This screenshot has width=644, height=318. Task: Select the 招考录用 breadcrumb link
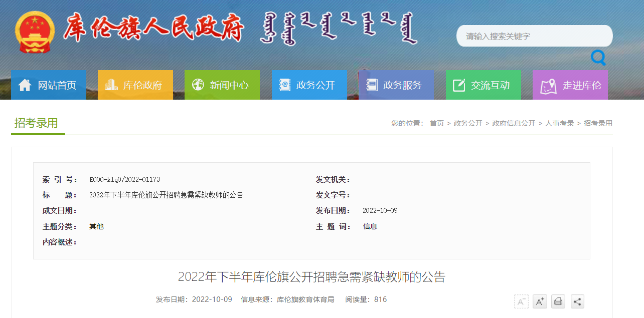[x=598, y=123]
